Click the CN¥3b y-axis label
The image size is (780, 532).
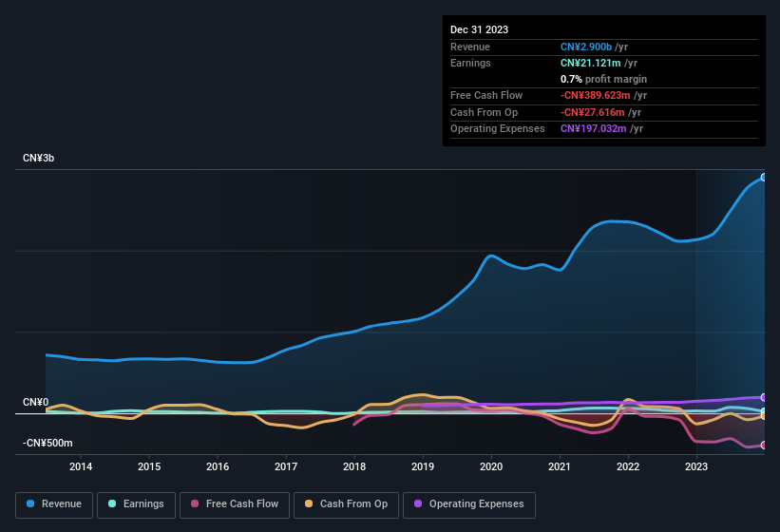point(38,158)
